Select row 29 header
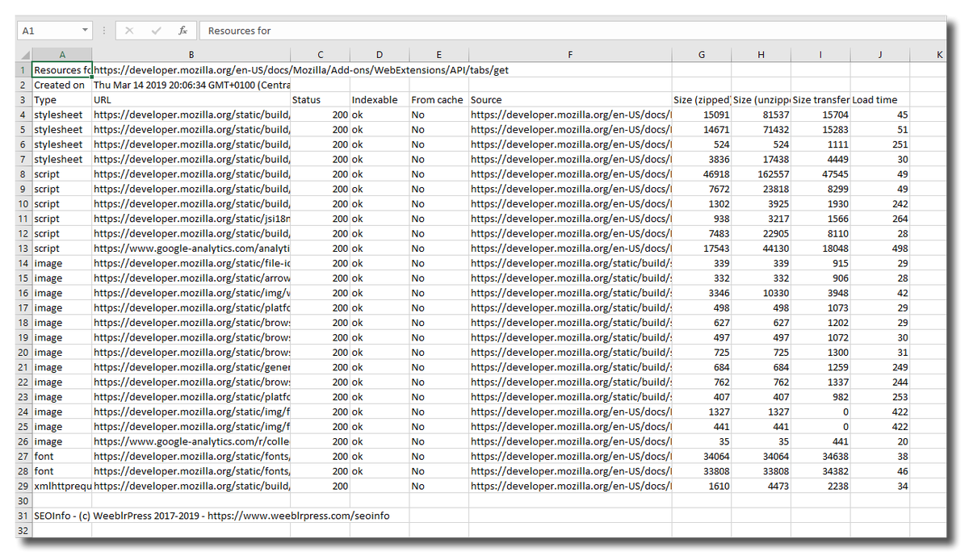 [23, 486]
